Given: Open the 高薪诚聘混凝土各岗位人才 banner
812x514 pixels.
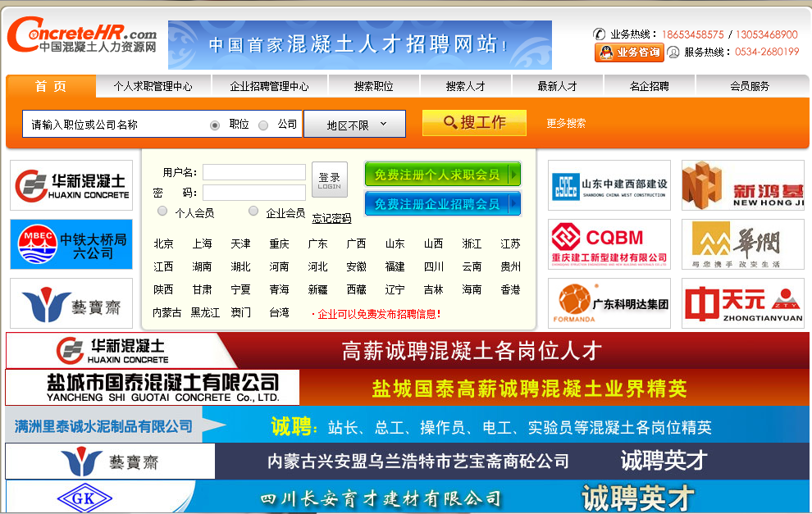Looking at the screenshot, I should [407, 351].
